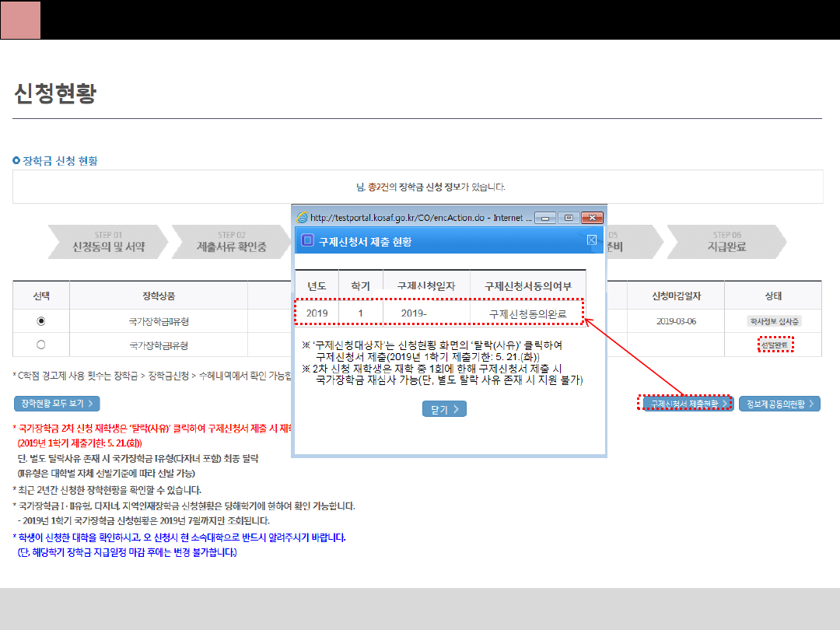Screen dimensions: 840x630
Task: Click the 구제신청동의완료 cell in the popup
Action: 527,313
